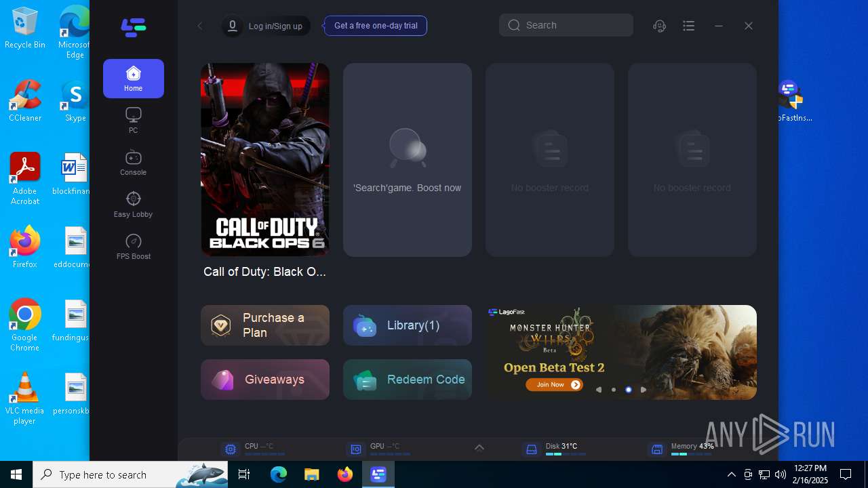Open the Windows Start menu
868x488 pixels.
pos(16,474)
